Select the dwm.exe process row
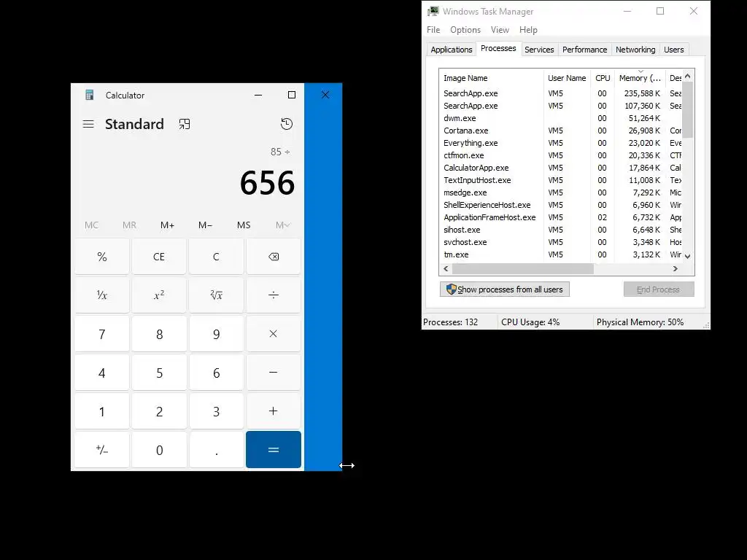 pos(561,118)
